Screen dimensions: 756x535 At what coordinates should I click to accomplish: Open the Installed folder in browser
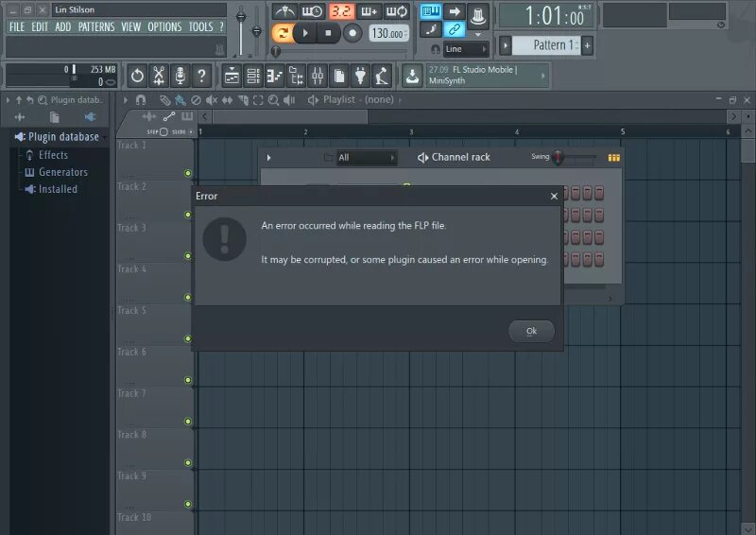click(x=51, y=189)
